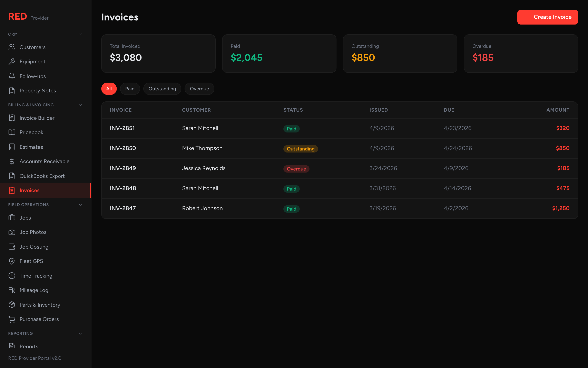Click the $1,250 amount
Screen dimensions: 588x368
[x=561, y=208]
